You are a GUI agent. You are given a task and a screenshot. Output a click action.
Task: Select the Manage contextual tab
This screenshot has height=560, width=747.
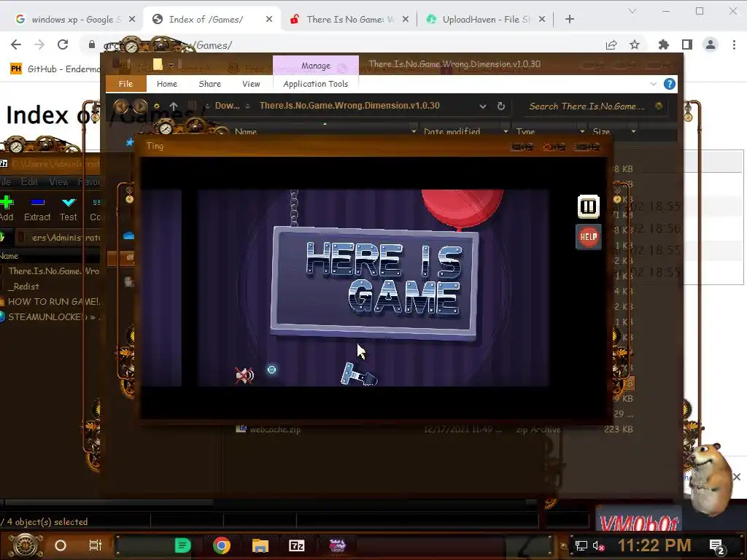coord(315,65)
